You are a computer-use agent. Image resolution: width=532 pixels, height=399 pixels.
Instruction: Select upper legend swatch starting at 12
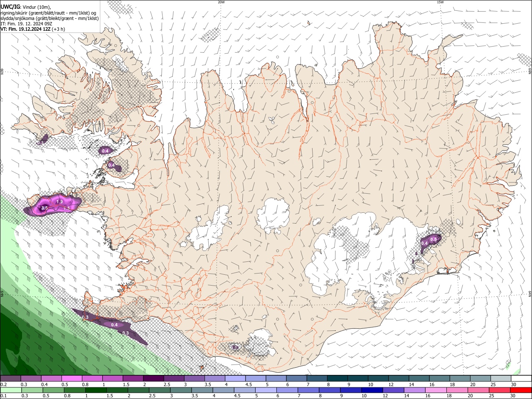(x=399, y=378)
